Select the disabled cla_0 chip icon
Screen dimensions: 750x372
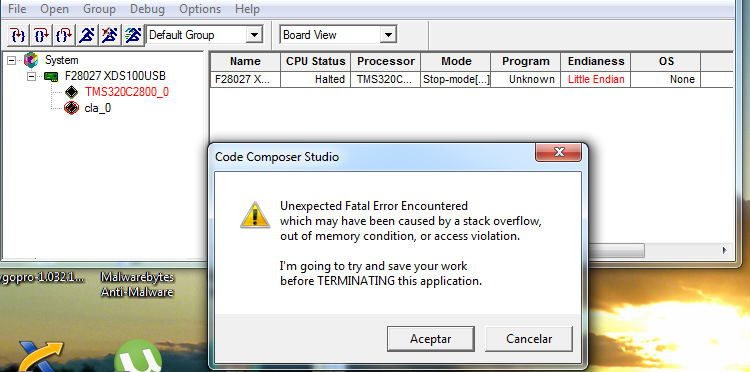(x=71, y=108)
